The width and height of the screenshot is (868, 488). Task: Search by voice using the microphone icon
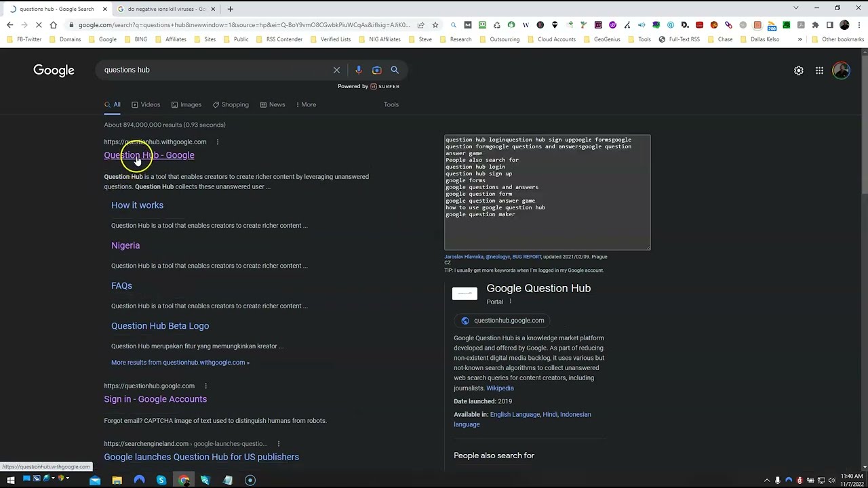point(359,70)
